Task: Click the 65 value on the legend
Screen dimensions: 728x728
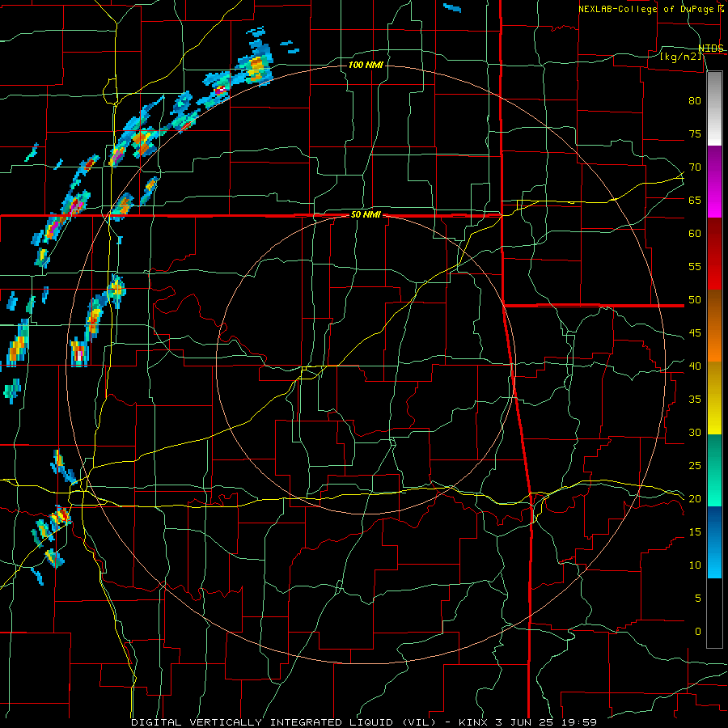Action: click(x=695, y=201)
